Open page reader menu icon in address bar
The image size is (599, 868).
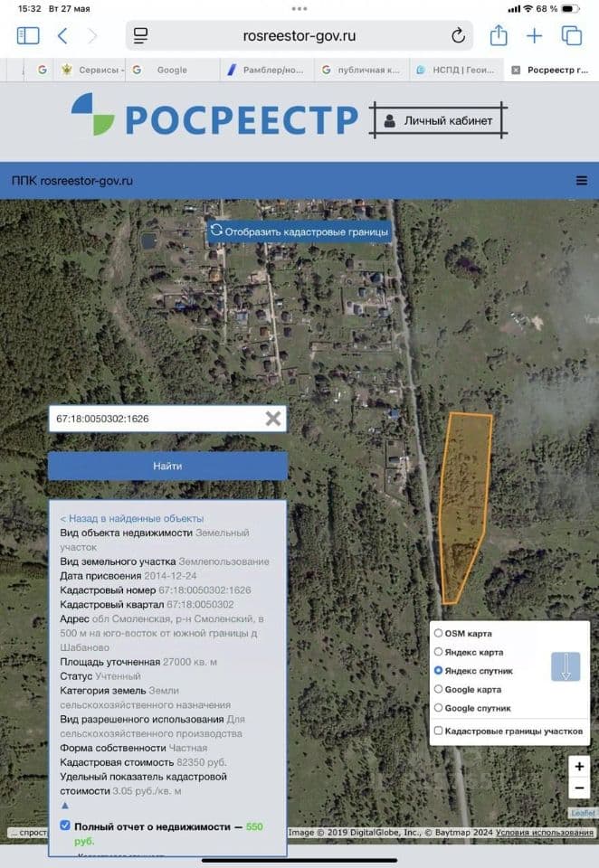[141, 36]
